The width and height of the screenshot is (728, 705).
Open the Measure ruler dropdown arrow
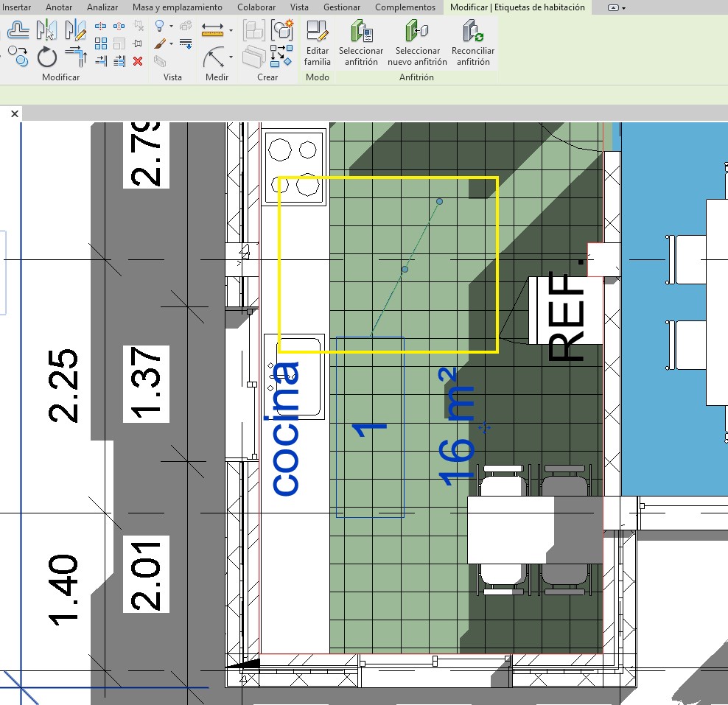pyautogui.click(x=231, y=31)
